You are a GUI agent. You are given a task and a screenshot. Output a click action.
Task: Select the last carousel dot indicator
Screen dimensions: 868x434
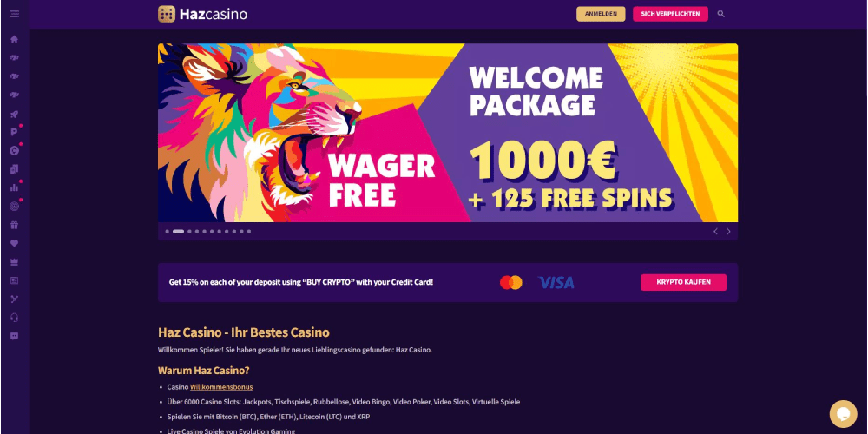[x=249, y=232]
